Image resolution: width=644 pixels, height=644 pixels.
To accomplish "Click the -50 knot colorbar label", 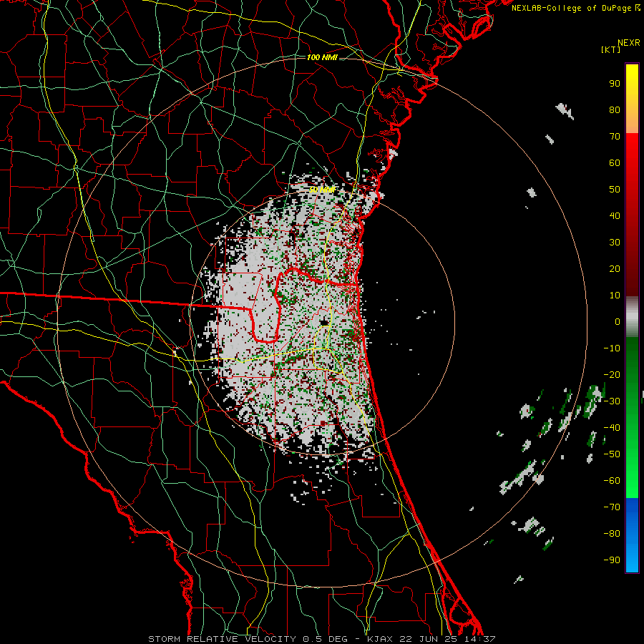I will pos(612,454).
